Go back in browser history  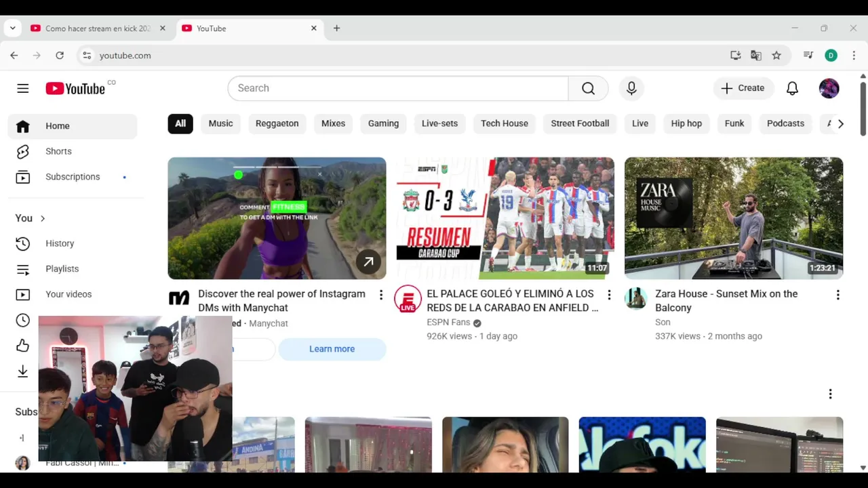click(14, 56)
